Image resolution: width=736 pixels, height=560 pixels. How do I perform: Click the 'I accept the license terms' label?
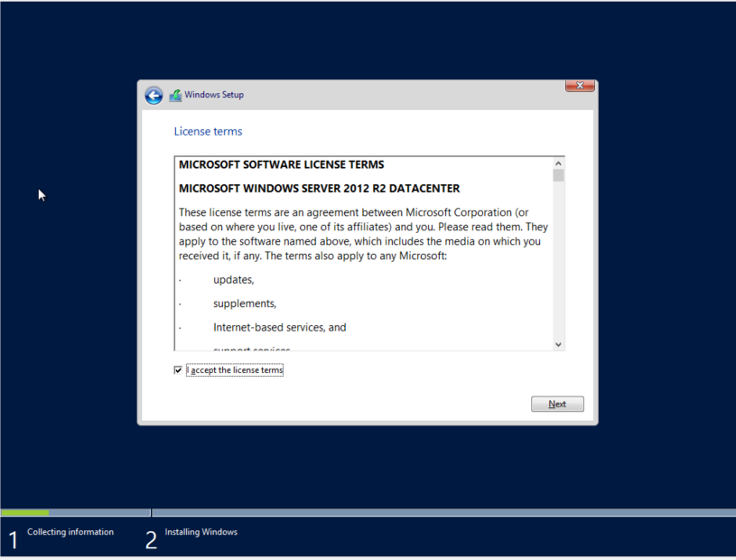235,370
